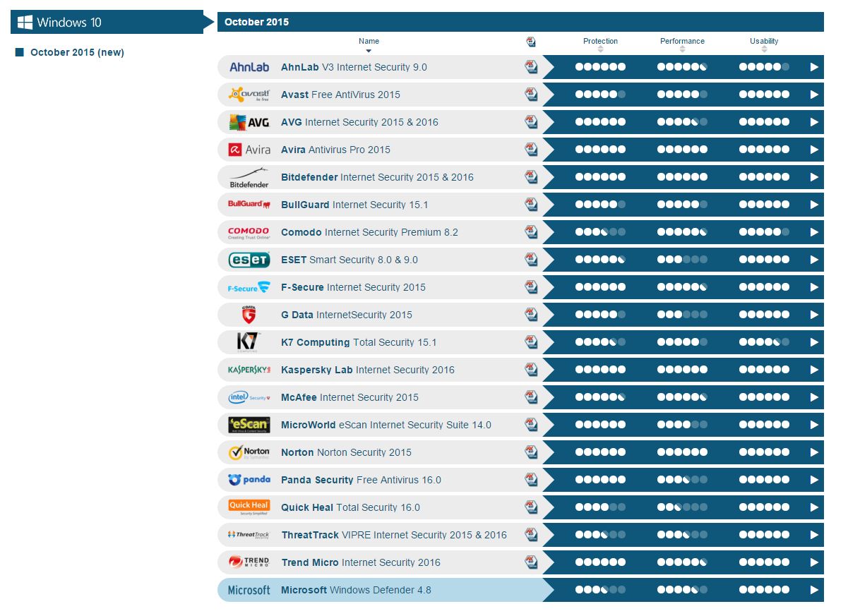
Task: Open MicroWorld eScan Internet Security Suite
Action: [x=386, y=425]
